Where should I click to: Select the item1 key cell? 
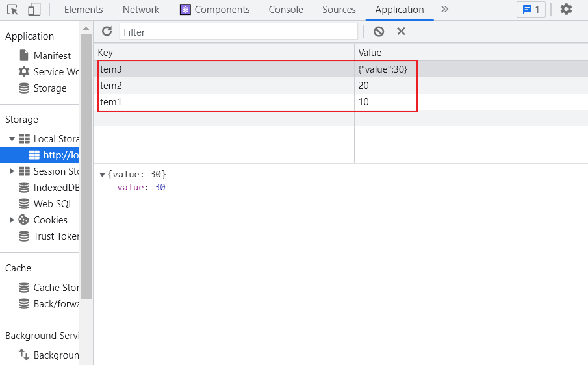coord(224,101)
